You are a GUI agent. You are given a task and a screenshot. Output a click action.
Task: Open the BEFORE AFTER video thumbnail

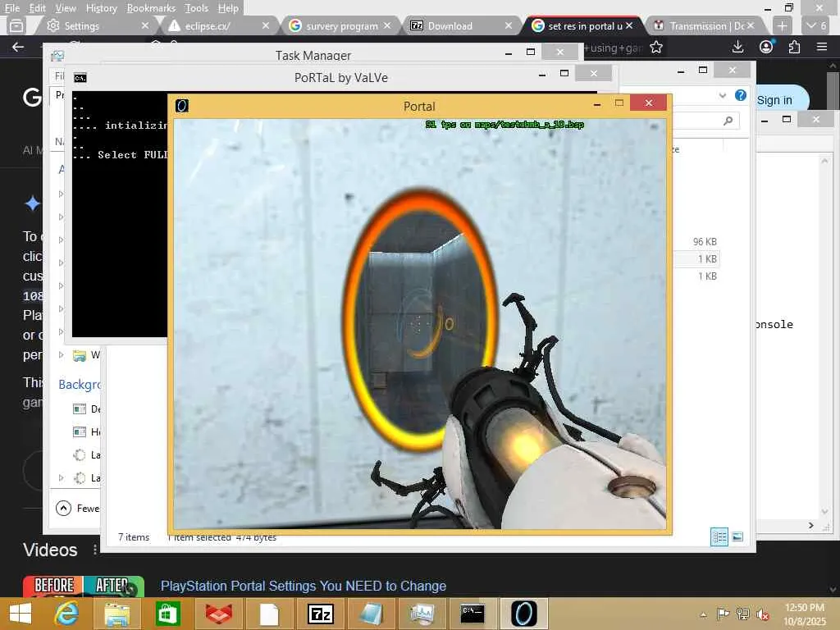(84, 586)
